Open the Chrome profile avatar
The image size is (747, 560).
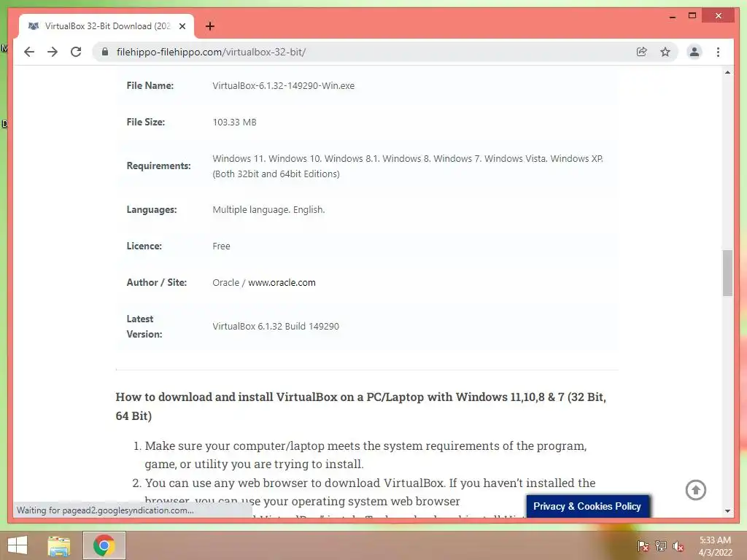click(694, 52)
